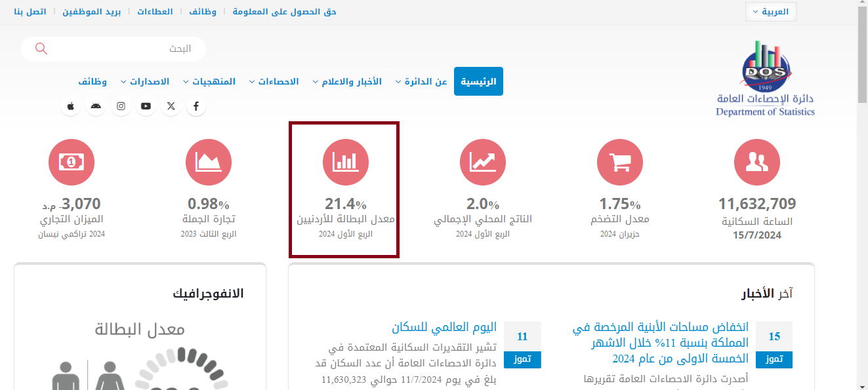Click the unemployment rate bar chart icon
This screenshot has width=868, height=390.
pyautogui.click(x=345, y=162)
